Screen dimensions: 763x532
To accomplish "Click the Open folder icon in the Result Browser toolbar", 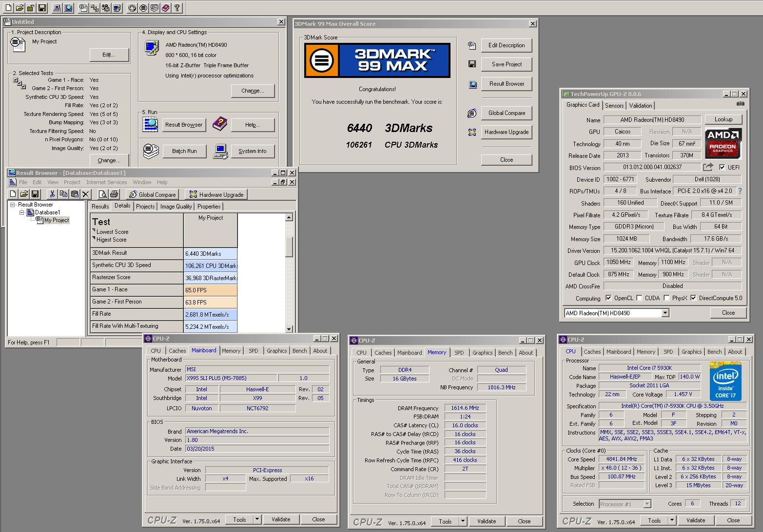I will (x=24, y=194).
